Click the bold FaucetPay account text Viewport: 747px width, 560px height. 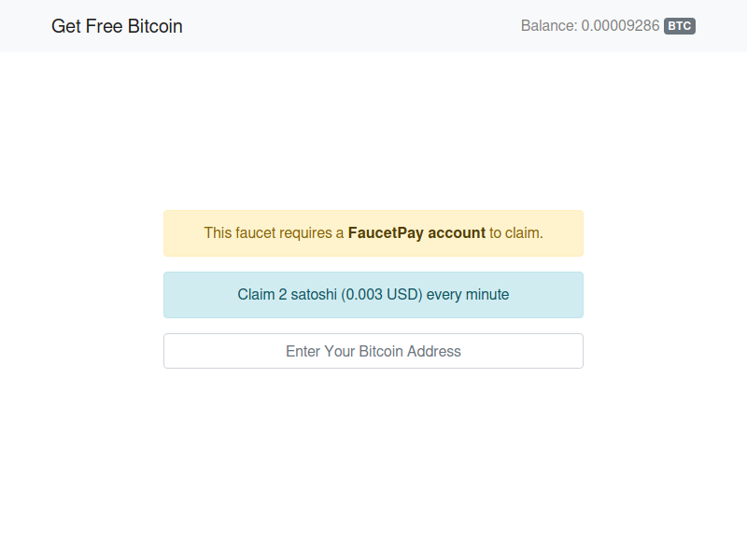(x=416, y=233)
